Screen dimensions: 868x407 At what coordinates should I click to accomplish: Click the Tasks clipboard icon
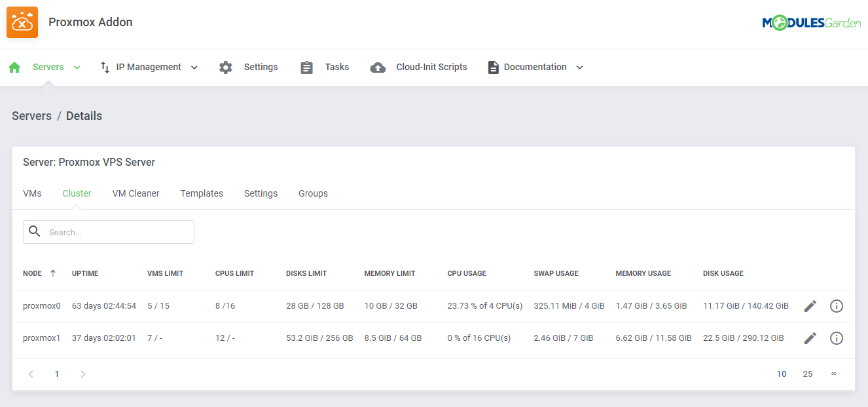(307, 68)
